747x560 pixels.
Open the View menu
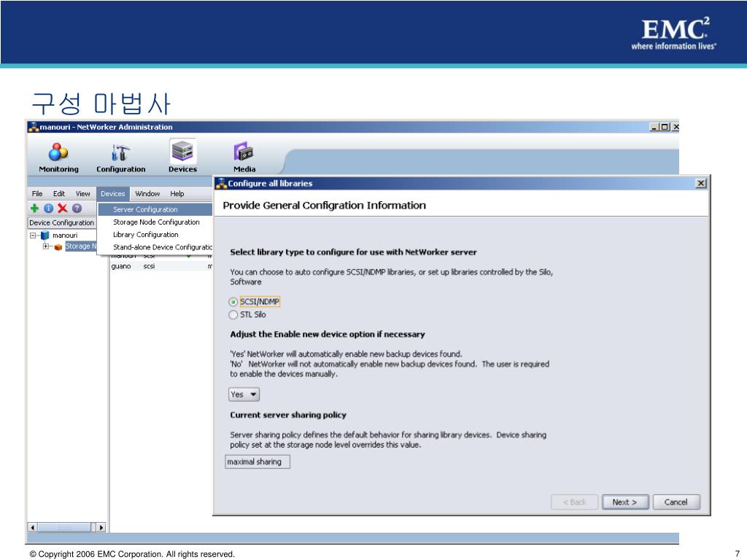point(83,194)
